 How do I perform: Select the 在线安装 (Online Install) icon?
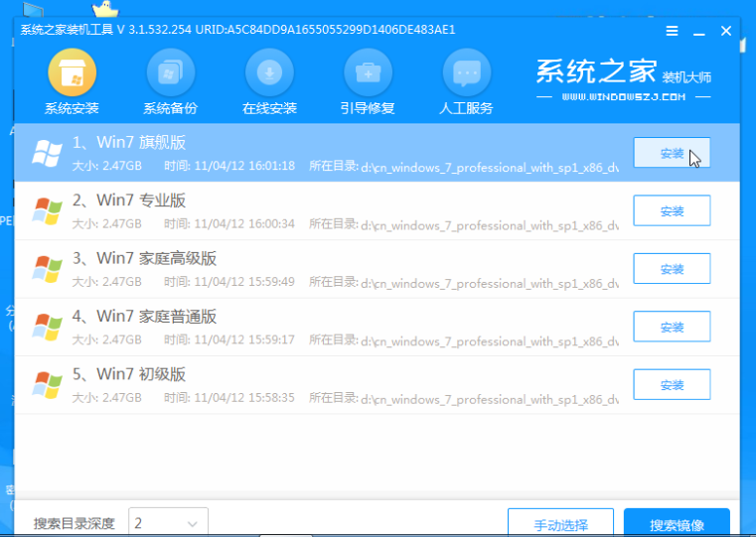tap(269, 73)
